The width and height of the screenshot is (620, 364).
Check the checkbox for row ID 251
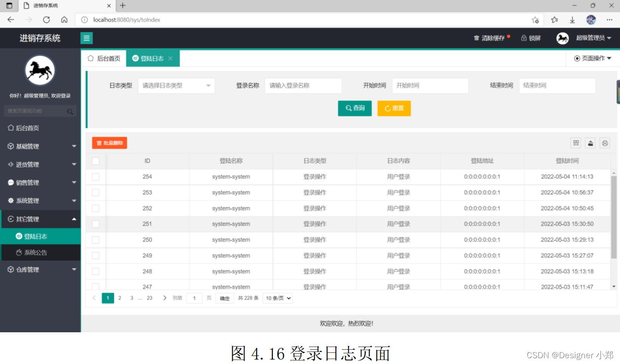(x=96, y=224)
